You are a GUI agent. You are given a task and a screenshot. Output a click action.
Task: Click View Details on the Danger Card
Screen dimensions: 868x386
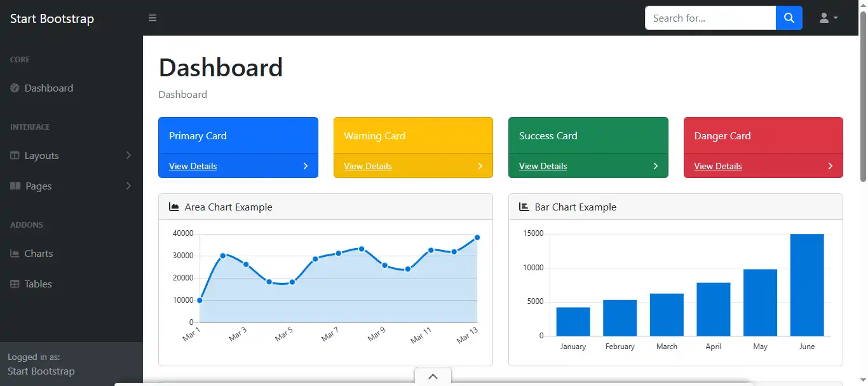point(717,166)
